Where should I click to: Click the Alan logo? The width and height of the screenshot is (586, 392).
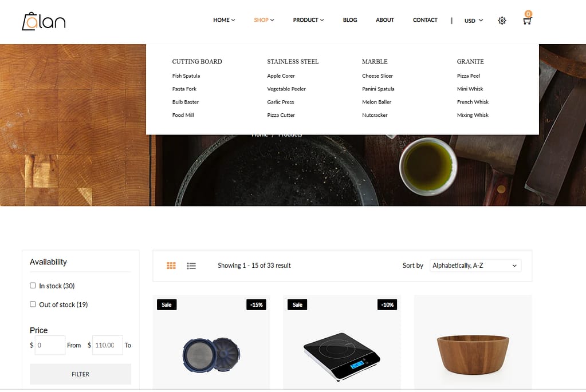click(x=44, y=21)
